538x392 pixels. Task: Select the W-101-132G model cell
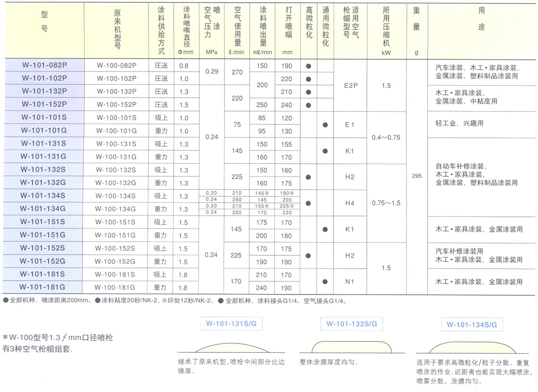point(43,182)
